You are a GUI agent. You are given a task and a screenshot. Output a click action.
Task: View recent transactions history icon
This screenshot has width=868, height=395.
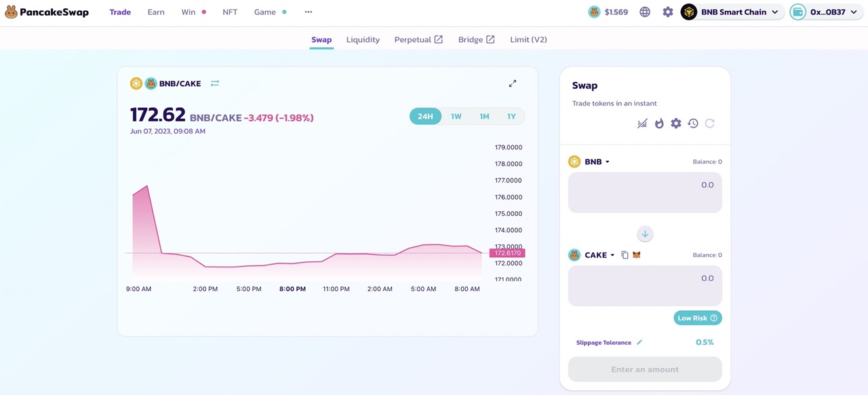[692, 123]
